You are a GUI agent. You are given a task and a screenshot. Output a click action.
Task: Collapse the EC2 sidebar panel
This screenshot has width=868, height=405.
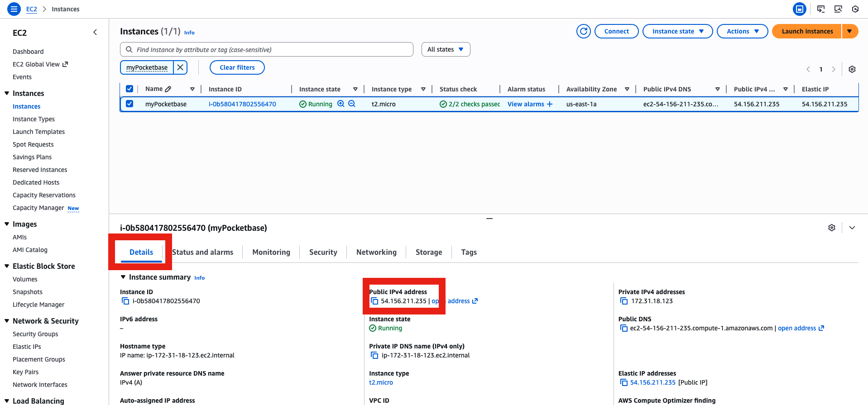click(x=95, y=32)
